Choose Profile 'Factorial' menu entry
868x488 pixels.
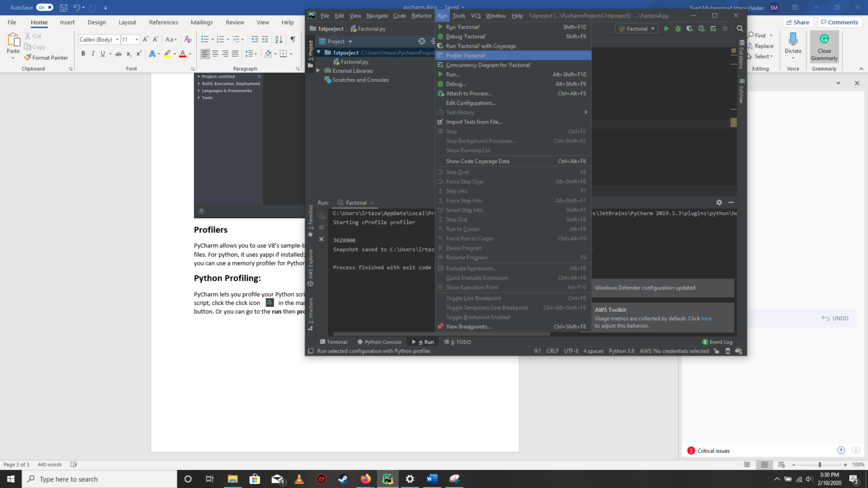[513, 55]
